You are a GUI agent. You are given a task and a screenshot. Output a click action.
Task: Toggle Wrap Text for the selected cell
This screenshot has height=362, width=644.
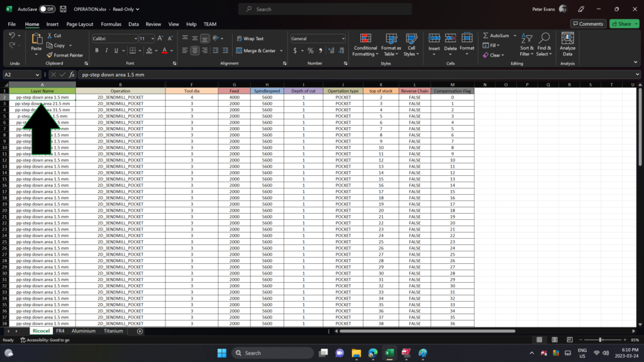coord(250,38)
